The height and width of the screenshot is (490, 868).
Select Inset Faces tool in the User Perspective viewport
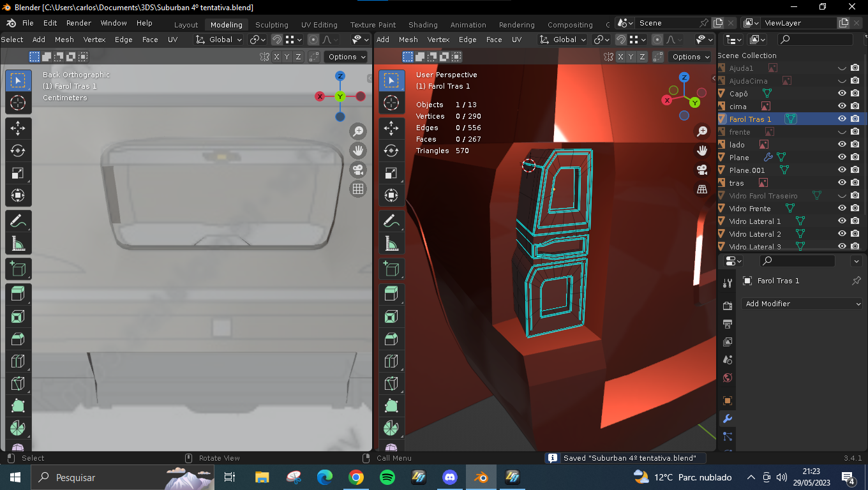391,316
